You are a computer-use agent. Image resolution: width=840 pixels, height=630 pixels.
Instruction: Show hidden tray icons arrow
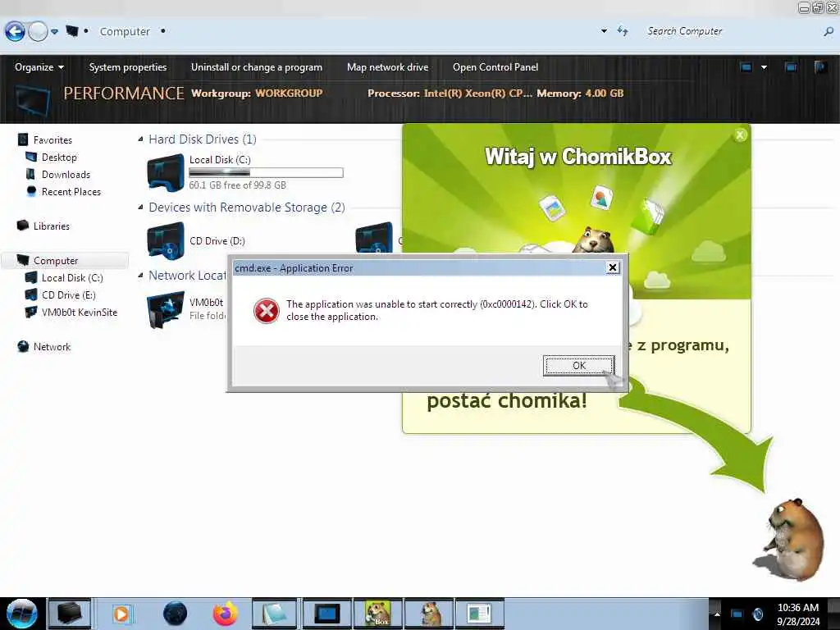[717, 614]
